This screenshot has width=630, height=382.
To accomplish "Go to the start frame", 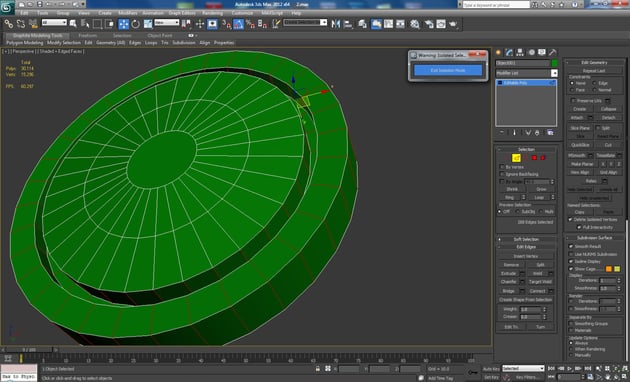I will [x=551, y=368].
